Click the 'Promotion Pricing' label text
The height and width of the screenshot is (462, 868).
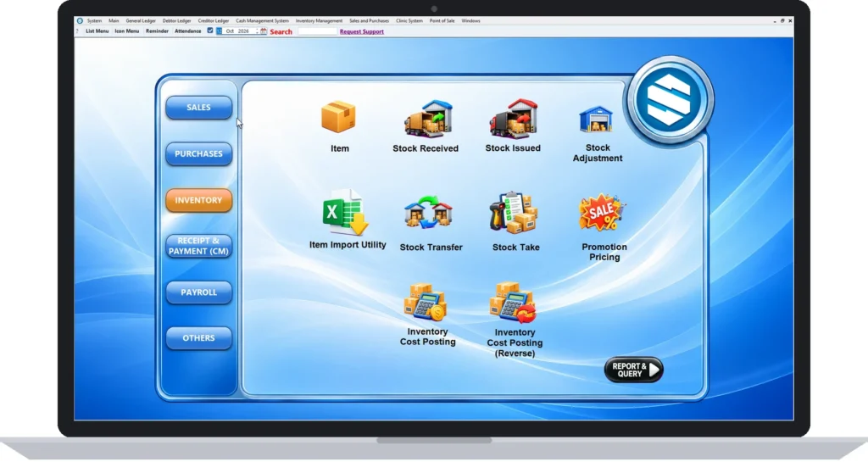(604, 252)
